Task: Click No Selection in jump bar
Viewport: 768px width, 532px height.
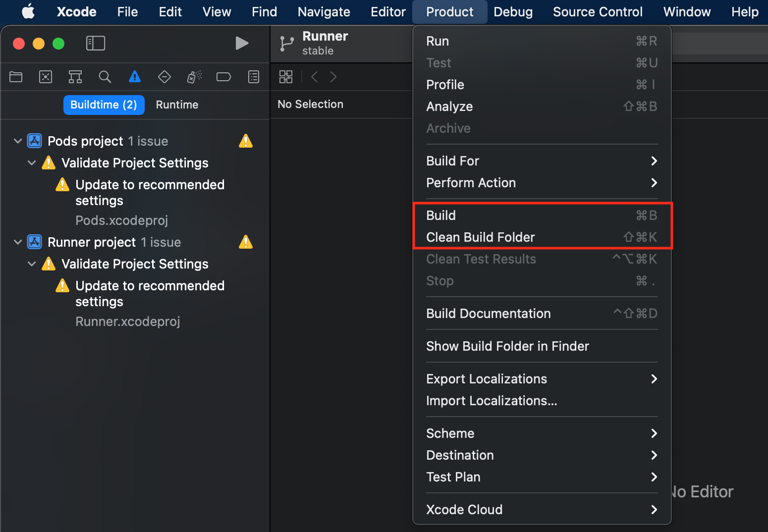Action: (310, 104)
